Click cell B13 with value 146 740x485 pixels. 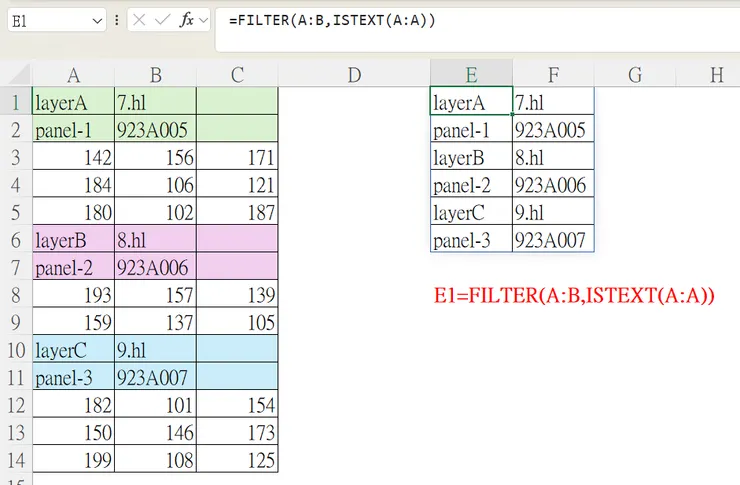point(155,432)
